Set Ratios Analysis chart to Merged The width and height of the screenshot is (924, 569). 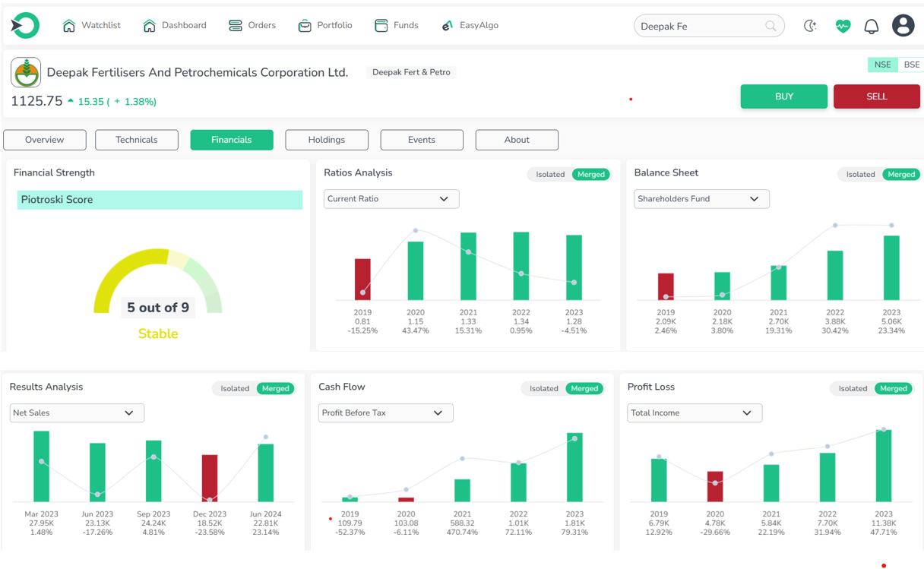tap(591, 175)
